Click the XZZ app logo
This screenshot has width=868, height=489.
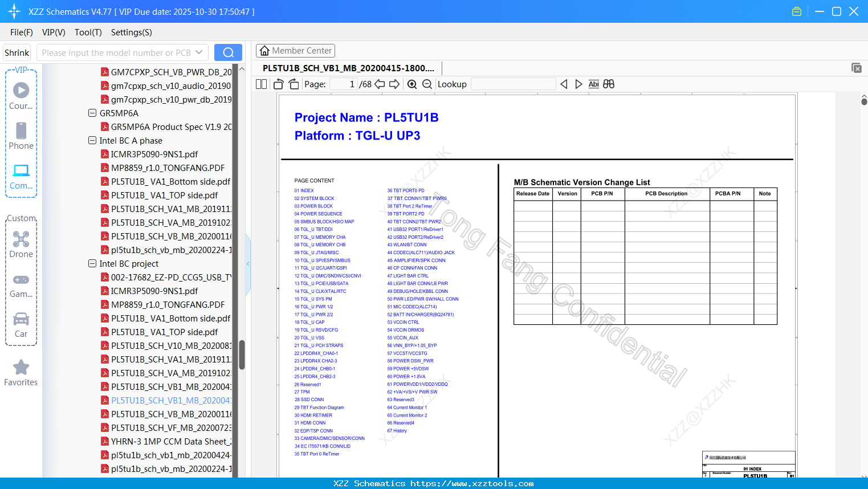(14, 11)
